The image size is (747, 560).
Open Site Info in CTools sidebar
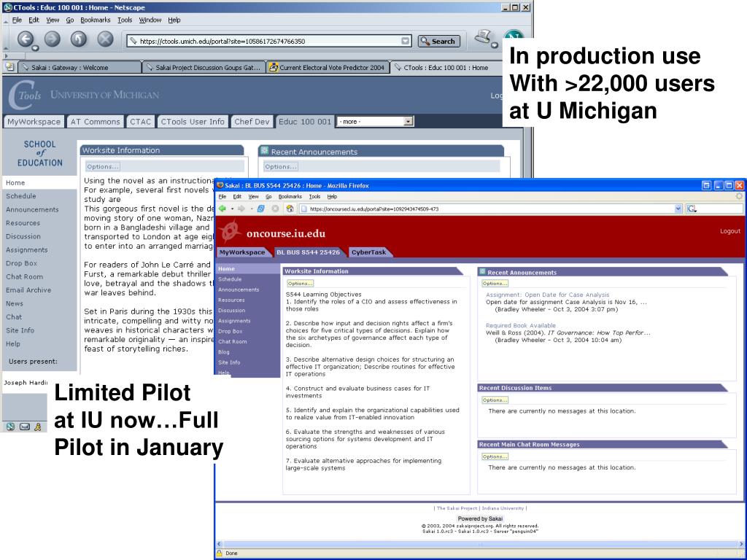point(20,330)
